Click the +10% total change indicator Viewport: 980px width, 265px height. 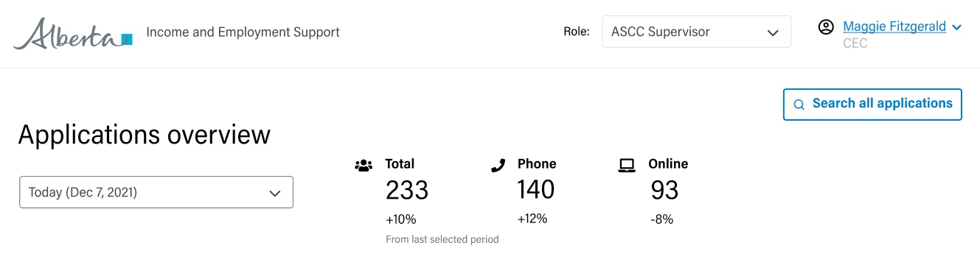pyautogui.click(x=401, y=219)
